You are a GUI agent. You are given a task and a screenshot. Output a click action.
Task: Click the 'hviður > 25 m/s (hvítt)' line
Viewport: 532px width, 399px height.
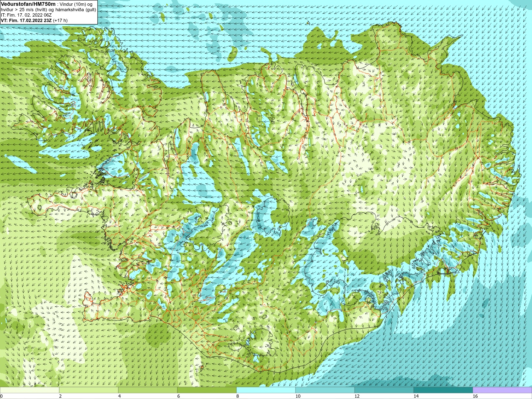click(49, 9)
